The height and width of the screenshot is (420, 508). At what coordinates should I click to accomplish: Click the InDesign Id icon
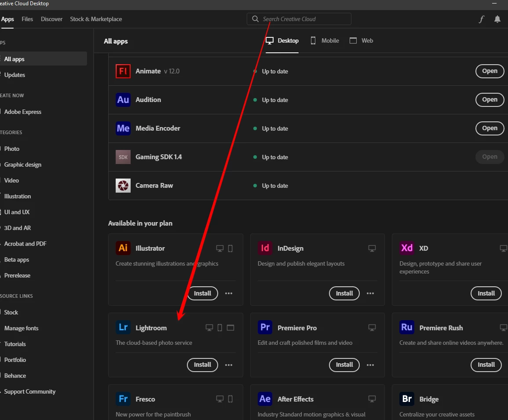(265, 248)
